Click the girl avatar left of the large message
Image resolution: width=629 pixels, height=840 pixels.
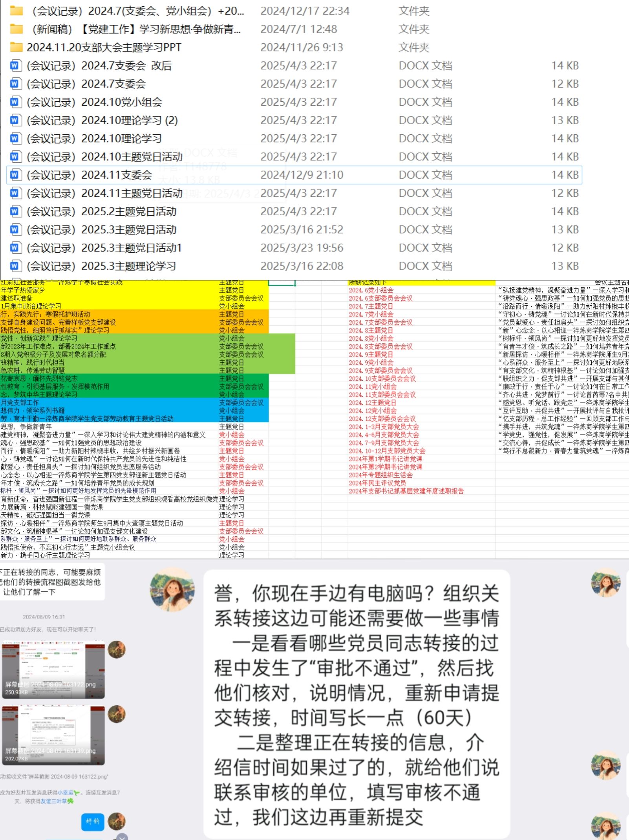(x=172, y=589)
